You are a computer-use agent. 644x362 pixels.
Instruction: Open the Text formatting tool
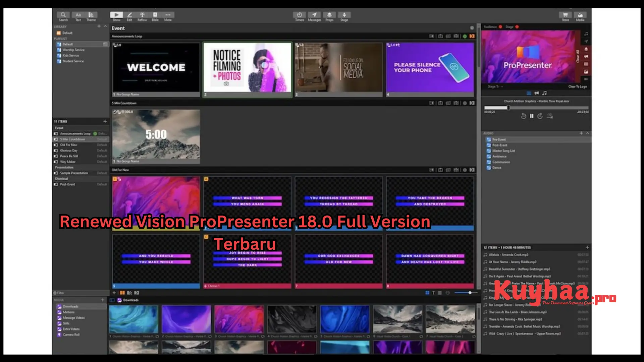78,16
